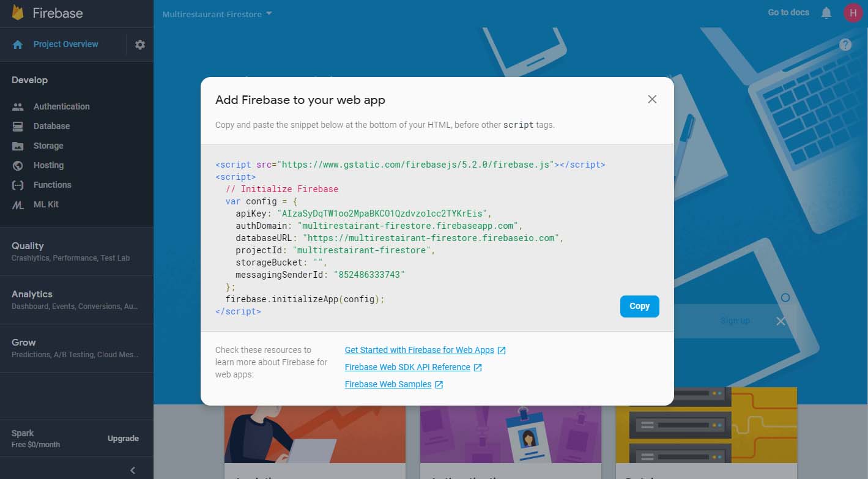The image size is (868, 479).
Task: Click the storageBucket empty value line
Action: 281,262
